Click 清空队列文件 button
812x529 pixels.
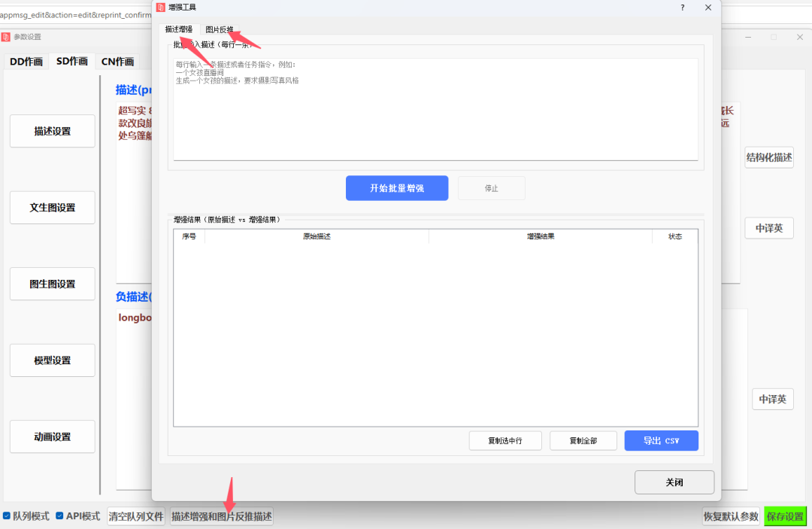136,516
